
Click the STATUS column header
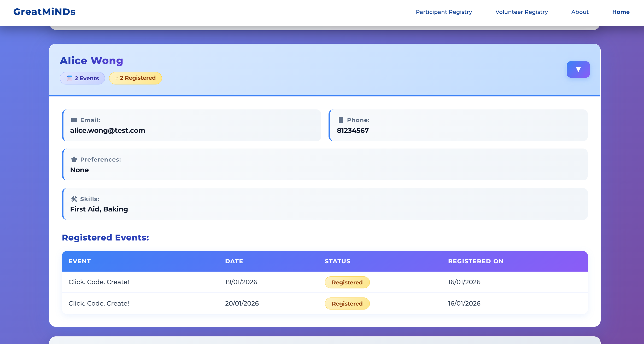(x=337, y=261)
